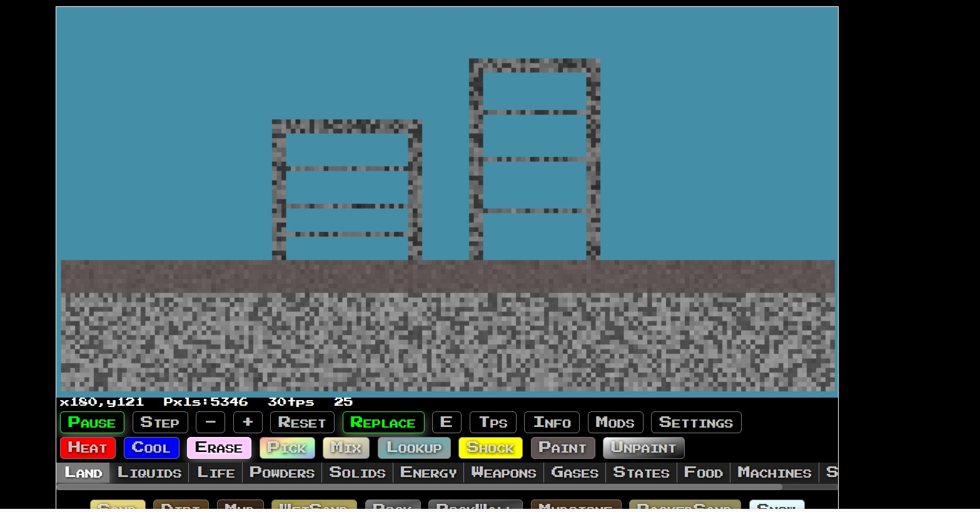This screenshot has width=980, height=512.
Task: Toggle Replace mode
Action: [x=383, y=423]
